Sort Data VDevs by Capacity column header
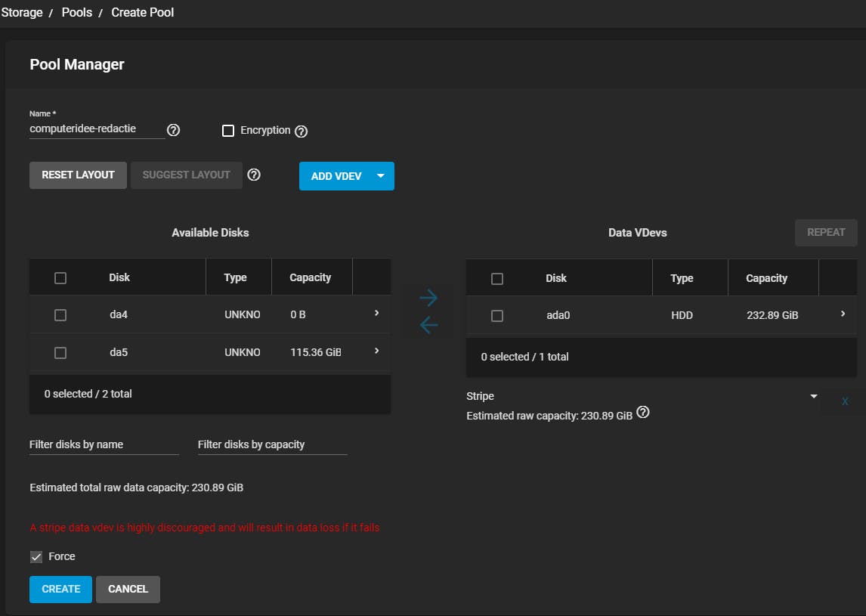This screenshot has width=866, height=616. pos(766,278)
